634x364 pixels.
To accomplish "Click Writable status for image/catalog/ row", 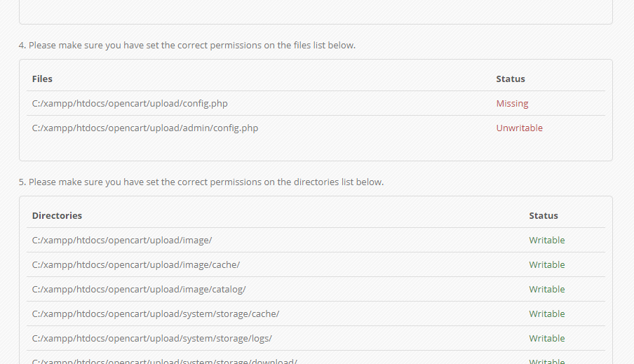I will tap(547, 290).
